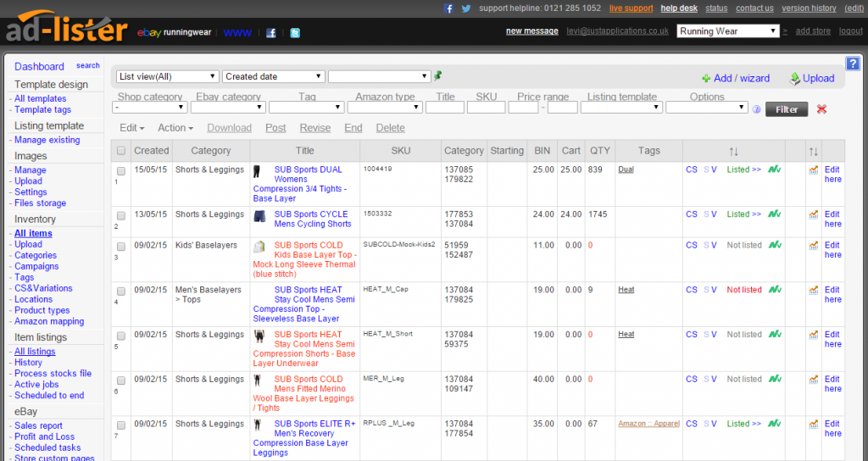Open the Listing template dropdown
The height and width of the screenshot is (461, 868).
(621, 108)
